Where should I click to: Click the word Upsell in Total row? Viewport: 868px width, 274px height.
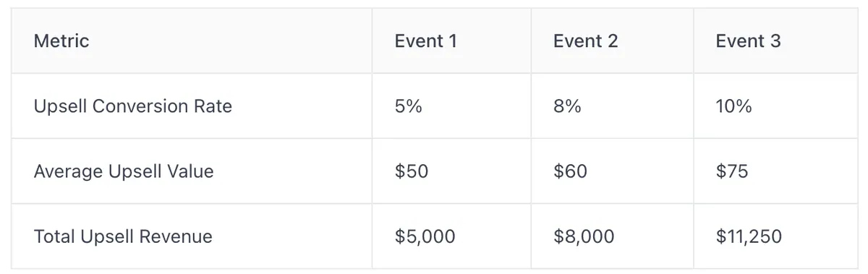click(x=103, y=237)
